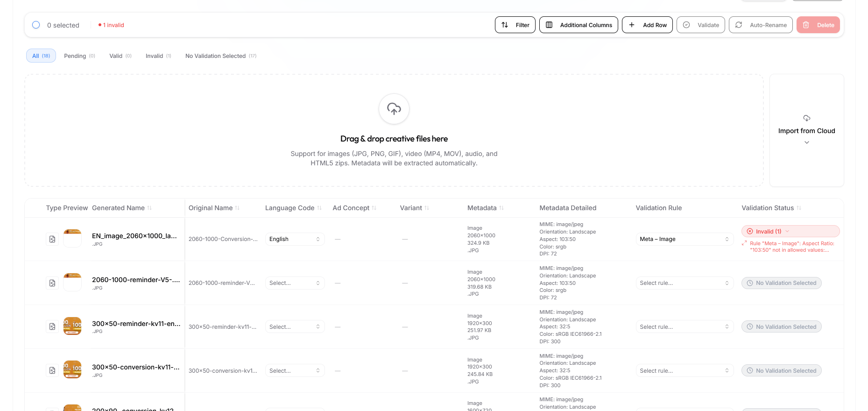Open the language Select dropdown for 2060-1000-reminder-V5

295,283
